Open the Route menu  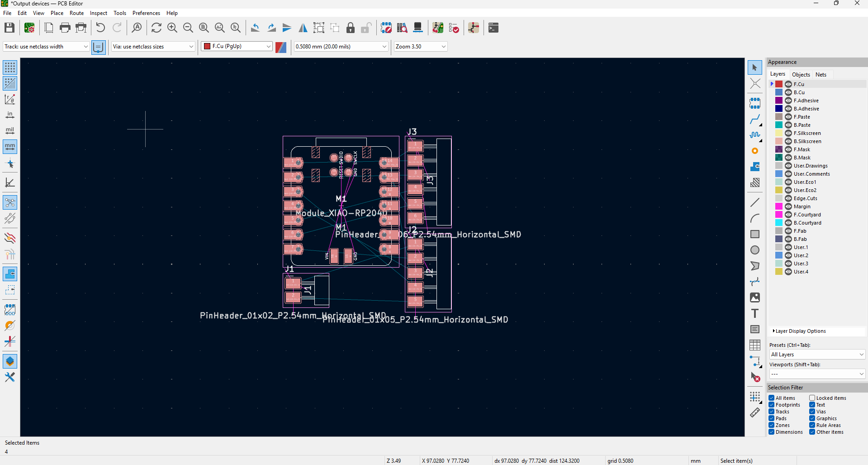pos(76,13)
